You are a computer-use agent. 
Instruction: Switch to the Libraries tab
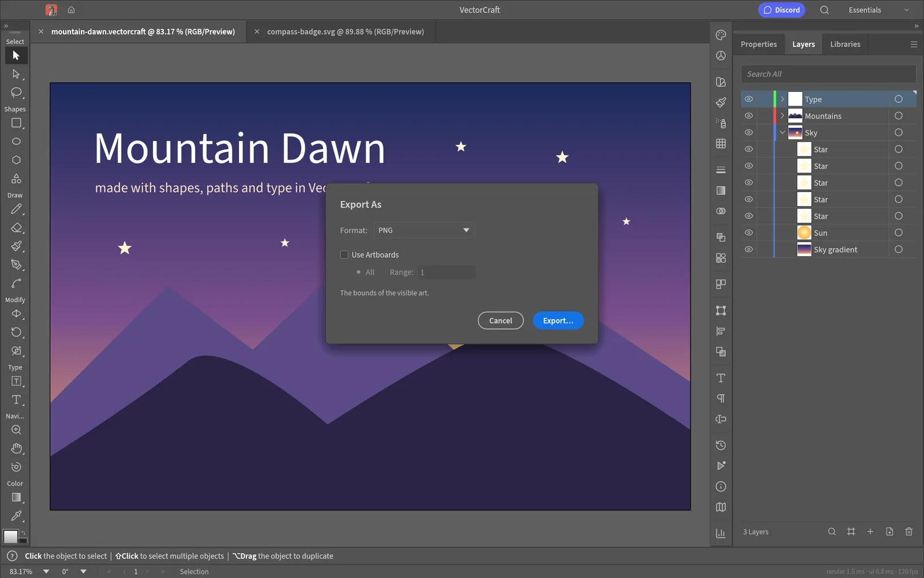click(x=845, y=45)
